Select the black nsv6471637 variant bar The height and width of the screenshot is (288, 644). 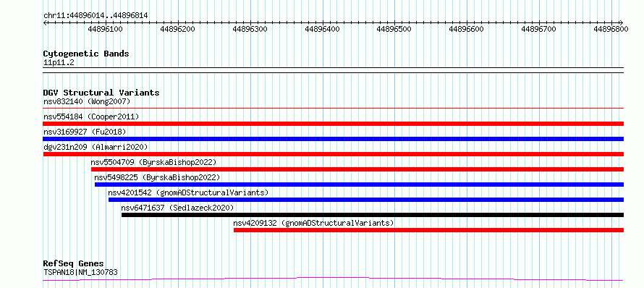[x=373, y=215]
